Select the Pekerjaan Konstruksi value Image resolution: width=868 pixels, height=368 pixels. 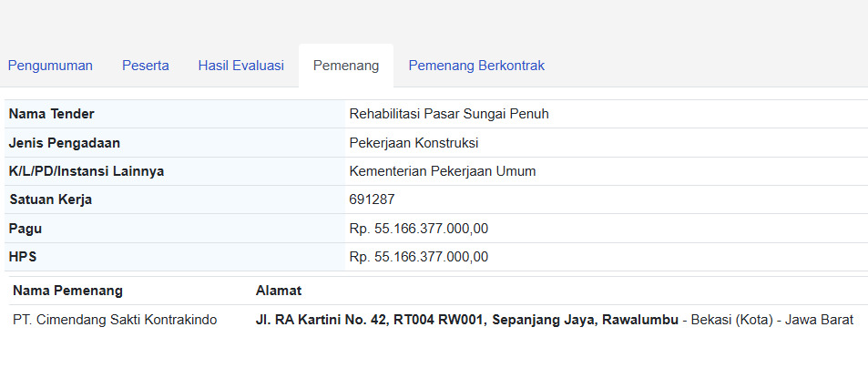[x=414, y=143]
